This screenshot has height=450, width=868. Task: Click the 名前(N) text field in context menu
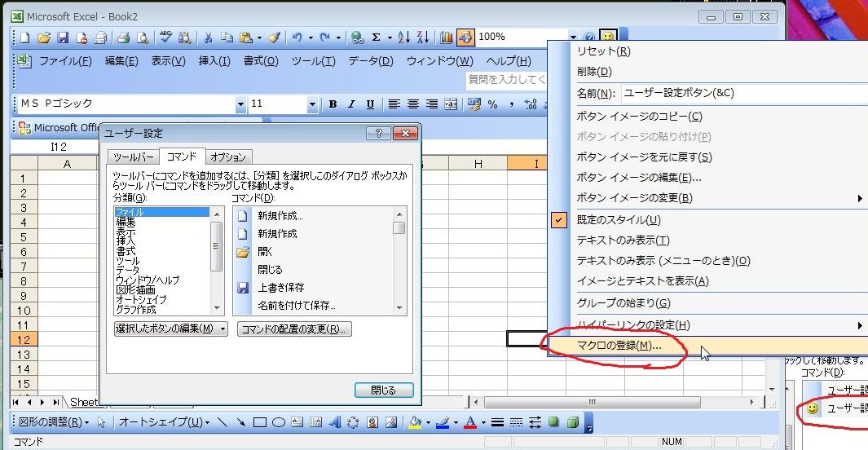coord(745,93)
